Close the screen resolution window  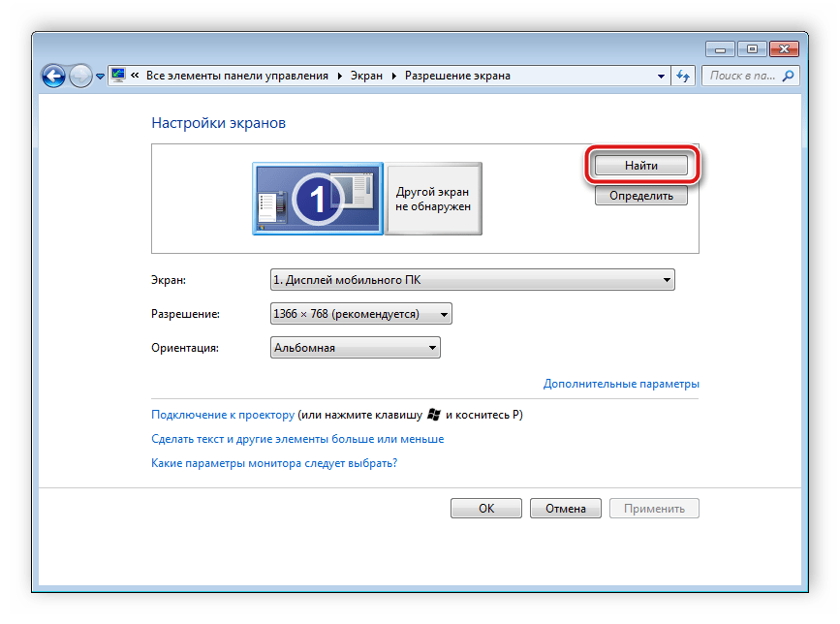pos(784,49)
